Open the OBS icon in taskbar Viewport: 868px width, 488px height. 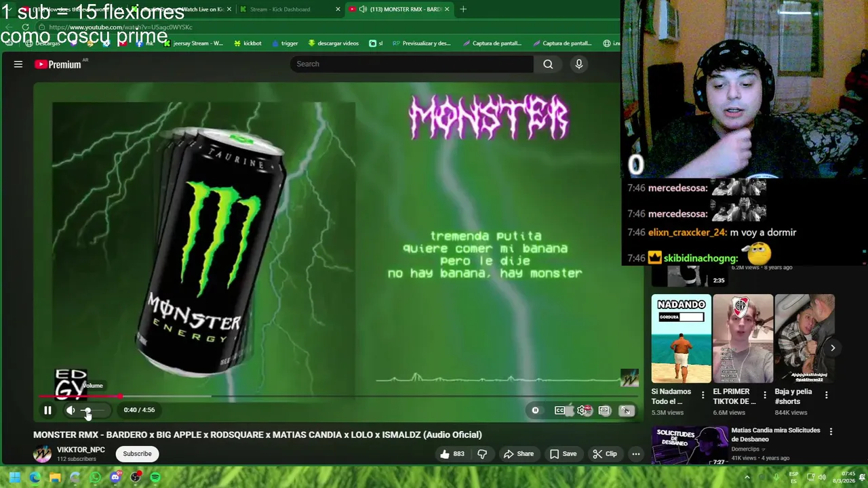[x=136, y=478]
